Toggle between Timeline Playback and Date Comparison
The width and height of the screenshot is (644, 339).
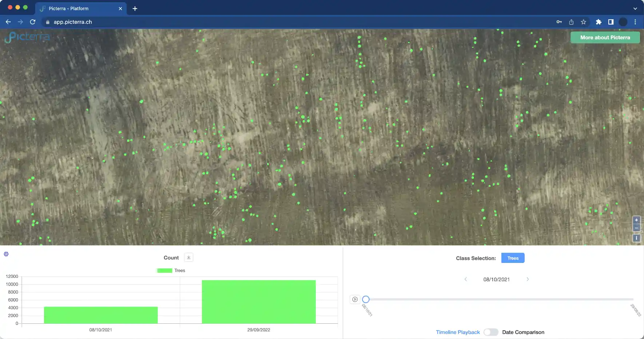click(490, 332)
